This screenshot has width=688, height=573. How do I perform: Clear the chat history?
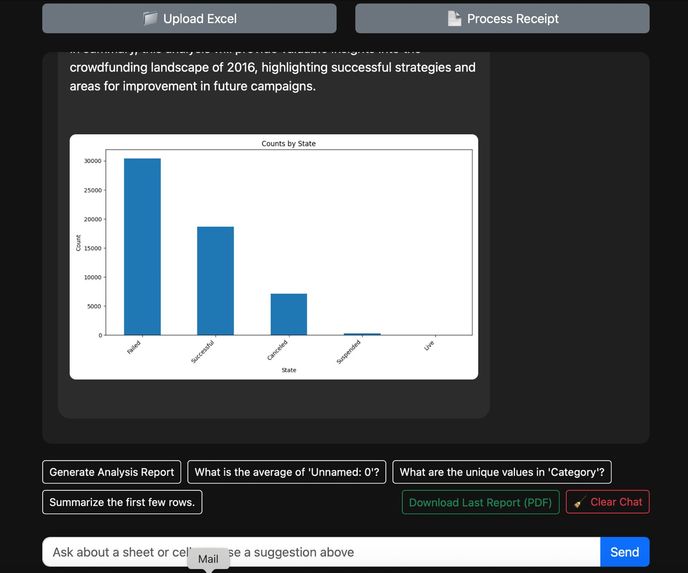[x=608, y=502]
